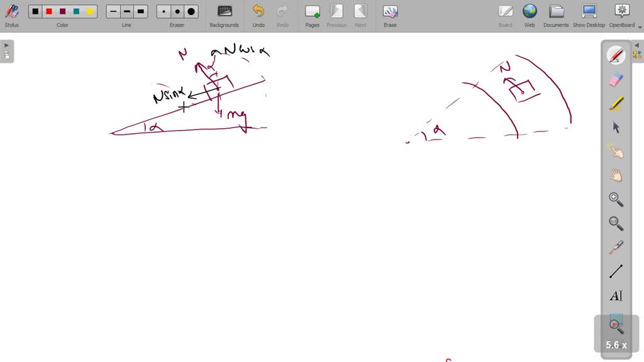The width and height of the screenshot is (644, 362).
Task: Choose the Zoom In magnifier tool
Action: [616, 199]
